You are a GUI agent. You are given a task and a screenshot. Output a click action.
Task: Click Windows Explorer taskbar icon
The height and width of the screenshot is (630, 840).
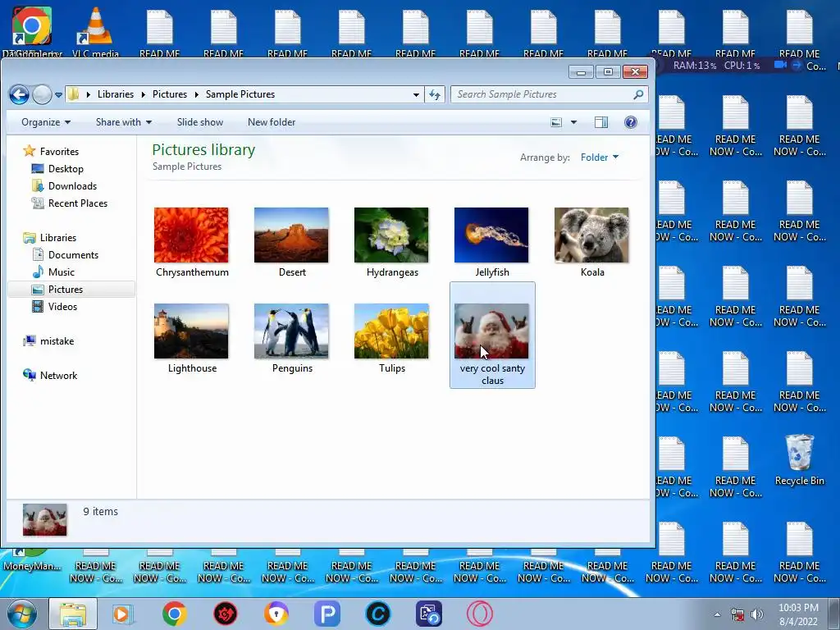[x=73, y=614]
